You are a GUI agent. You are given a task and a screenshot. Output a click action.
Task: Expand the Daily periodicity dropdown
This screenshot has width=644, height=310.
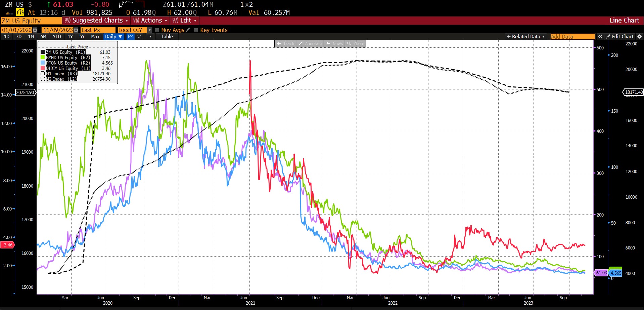pos(113,37)
